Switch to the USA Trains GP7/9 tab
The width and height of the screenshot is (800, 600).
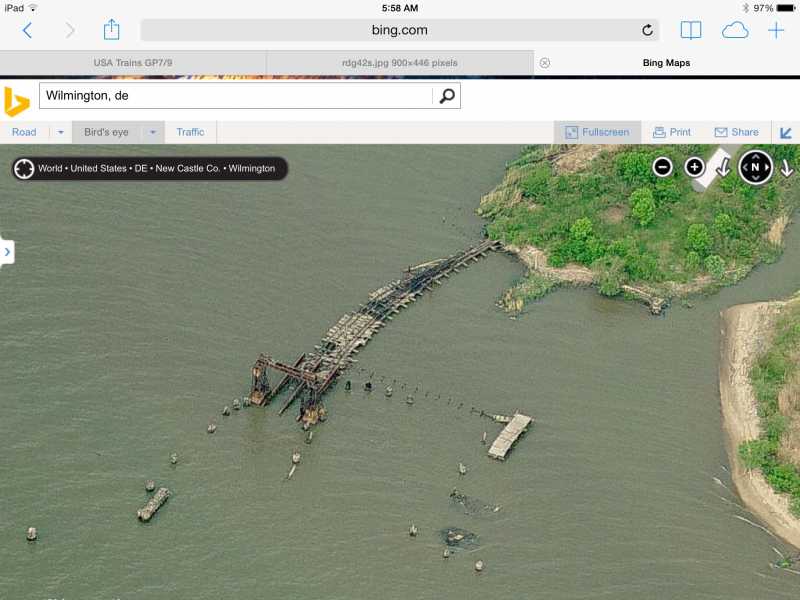[x=132, y=63]
